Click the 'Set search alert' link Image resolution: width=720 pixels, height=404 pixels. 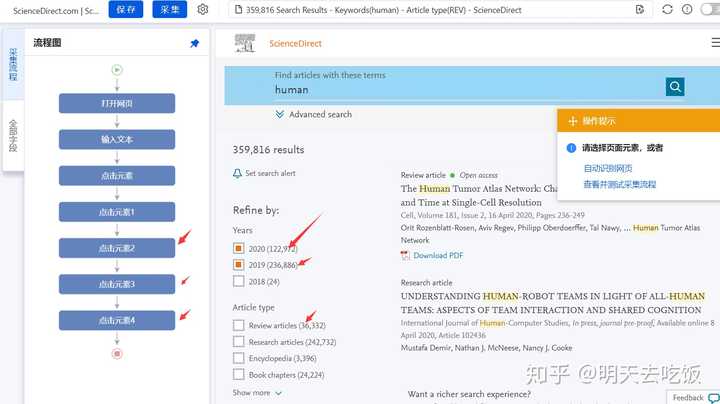coord(270,173)
